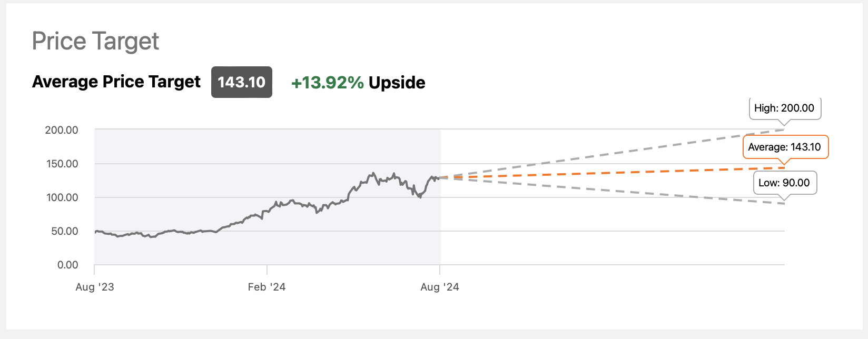Click the dark 143.10 price badge
The height and width of the screenshot is (339, 868).
coord(242,82)
